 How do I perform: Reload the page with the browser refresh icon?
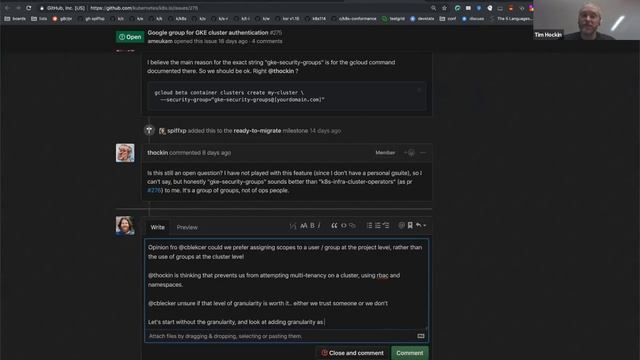(29, 8)
